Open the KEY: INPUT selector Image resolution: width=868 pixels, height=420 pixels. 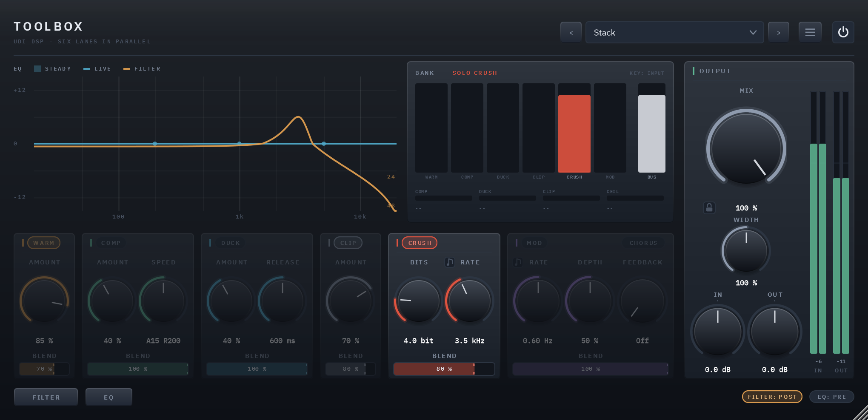tap(647, 73)
